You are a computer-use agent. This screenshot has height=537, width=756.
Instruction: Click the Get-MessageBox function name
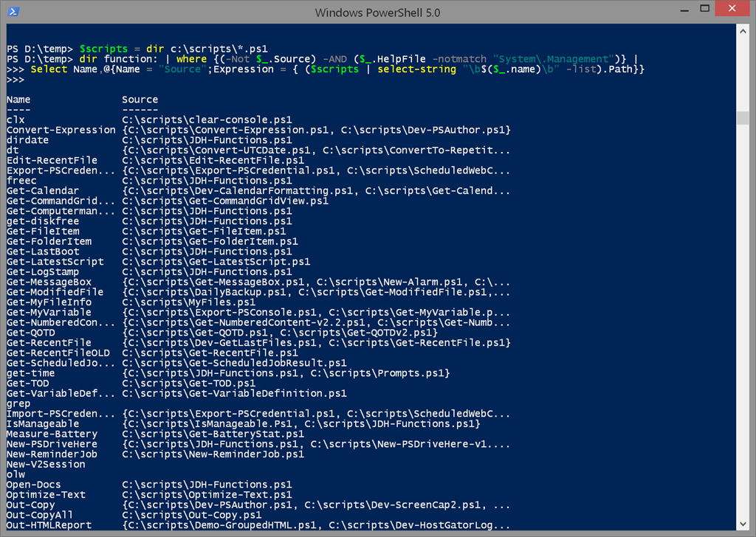pyautogui.click(x=49, y=283)
